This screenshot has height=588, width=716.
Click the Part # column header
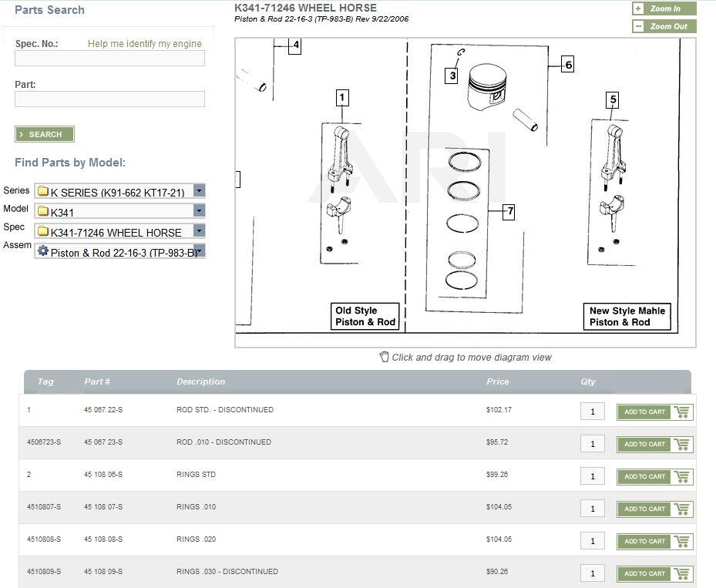(97, 381)
